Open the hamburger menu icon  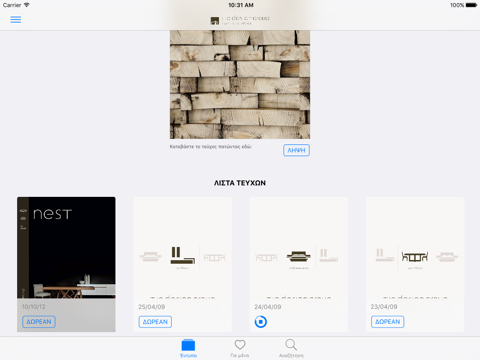[x=16, y=19]
